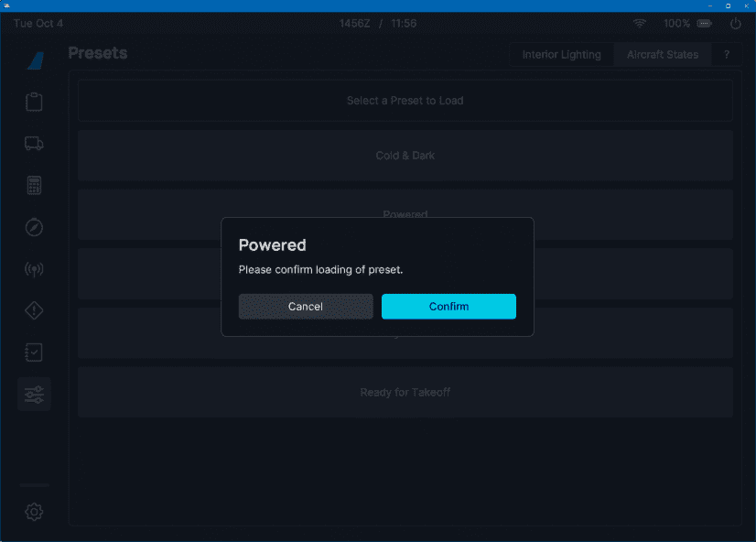Open the Performance calculator page
The height and width of the screenshot is (542, 756).
pyautogui.click(x=34, y=186)
